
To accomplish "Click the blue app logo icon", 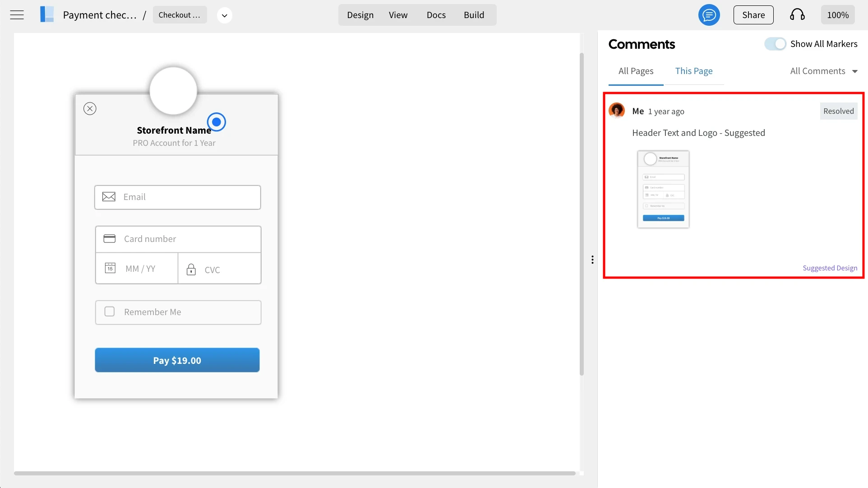I will [47, 14].
